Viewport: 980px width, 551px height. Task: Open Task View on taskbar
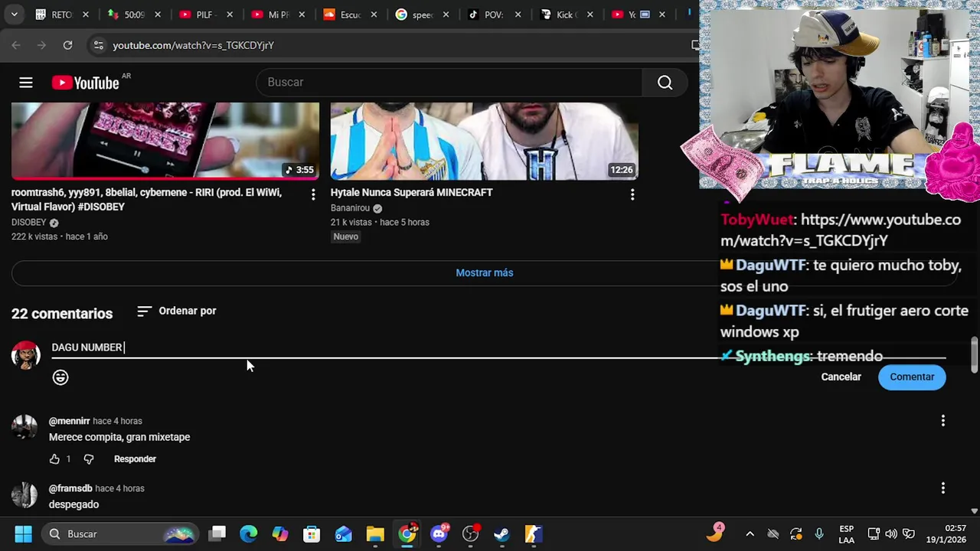tap(218, 534)
